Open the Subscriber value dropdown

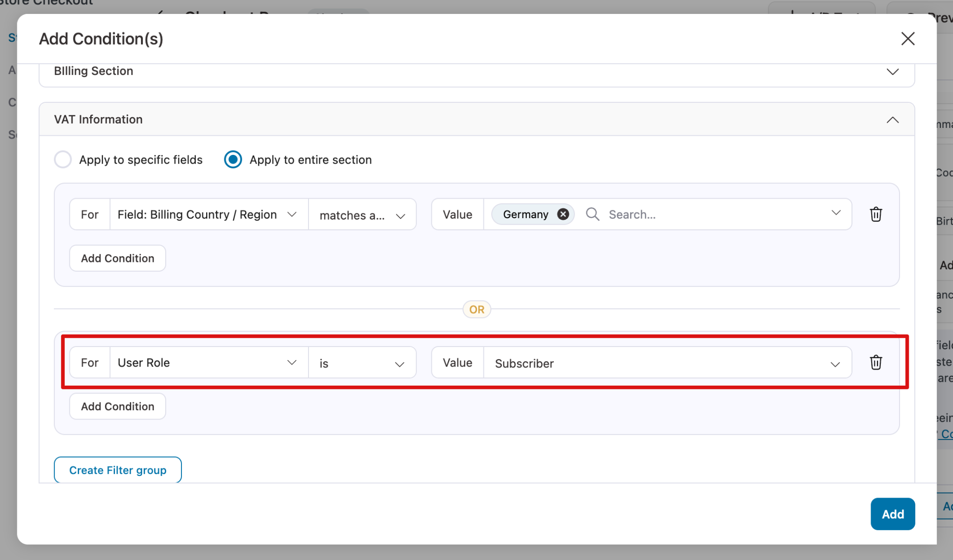click(835, 364)
